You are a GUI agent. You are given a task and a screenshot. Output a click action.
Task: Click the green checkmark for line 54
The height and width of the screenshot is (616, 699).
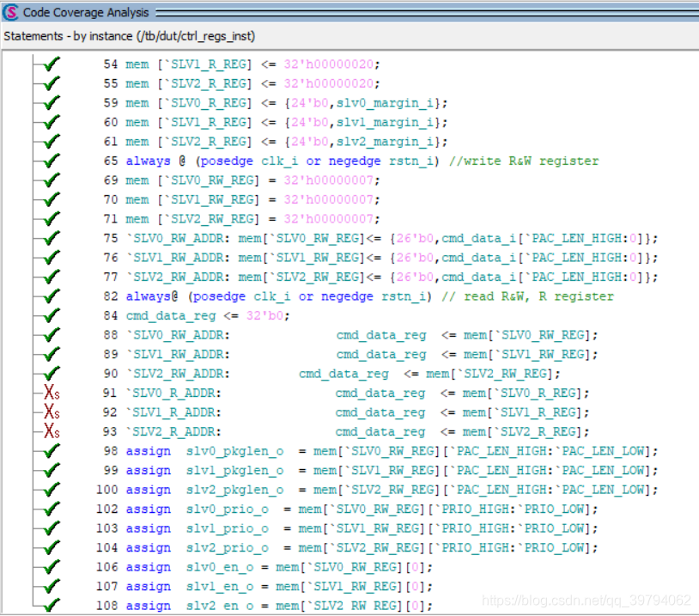pos(52,64)
